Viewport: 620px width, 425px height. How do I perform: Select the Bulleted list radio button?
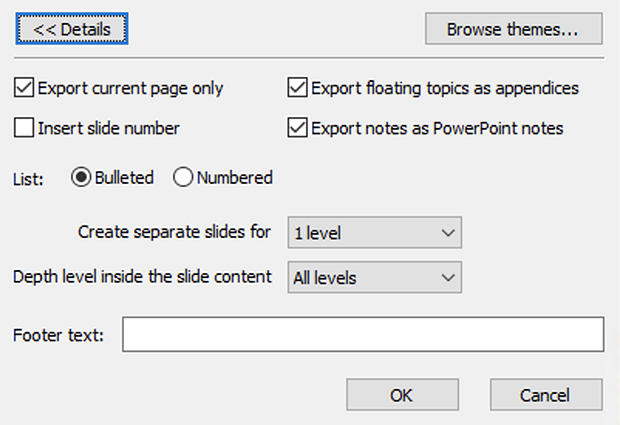pos(81,178)
